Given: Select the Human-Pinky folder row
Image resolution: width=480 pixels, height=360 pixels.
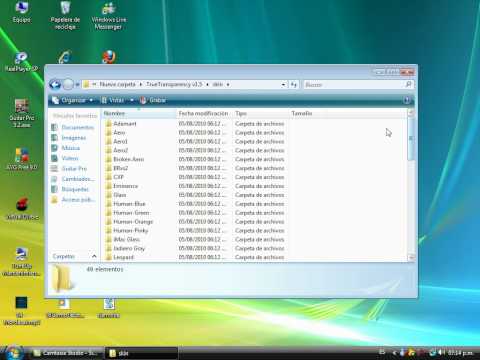Looking at the screenshot, I should [195, 230].
